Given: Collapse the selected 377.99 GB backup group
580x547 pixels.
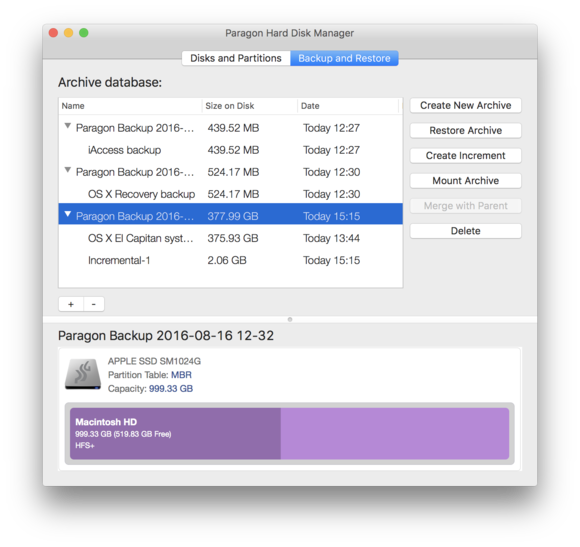Looking at the screenshot, I should (68, 214).
